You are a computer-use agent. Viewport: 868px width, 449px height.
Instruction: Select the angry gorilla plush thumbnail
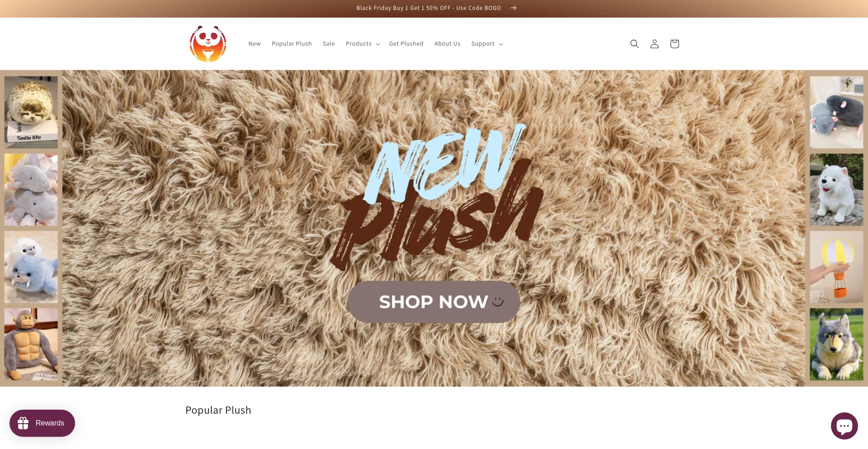pos(31,344)
